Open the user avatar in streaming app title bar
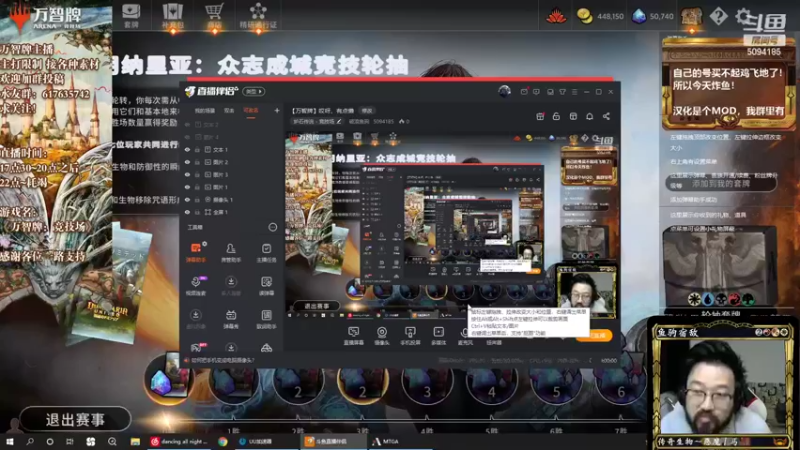The width and height of the screenshot is (800, 450). 504,91
